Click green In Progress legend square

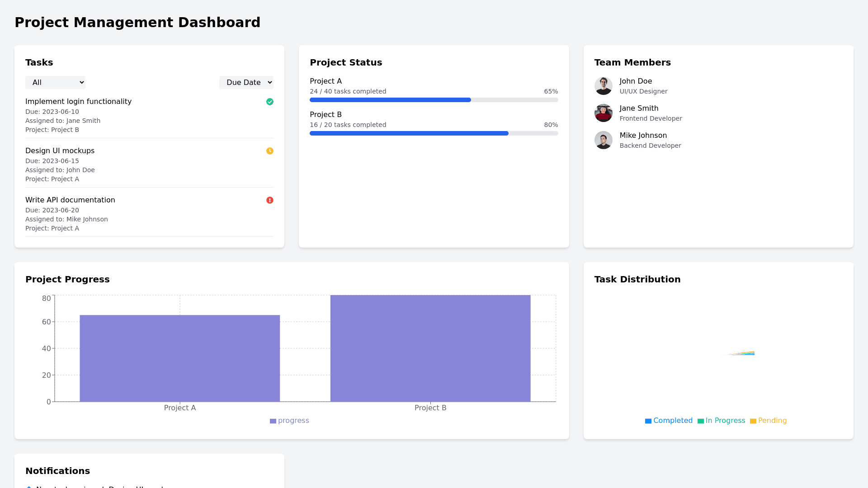(x=700, y=421)
